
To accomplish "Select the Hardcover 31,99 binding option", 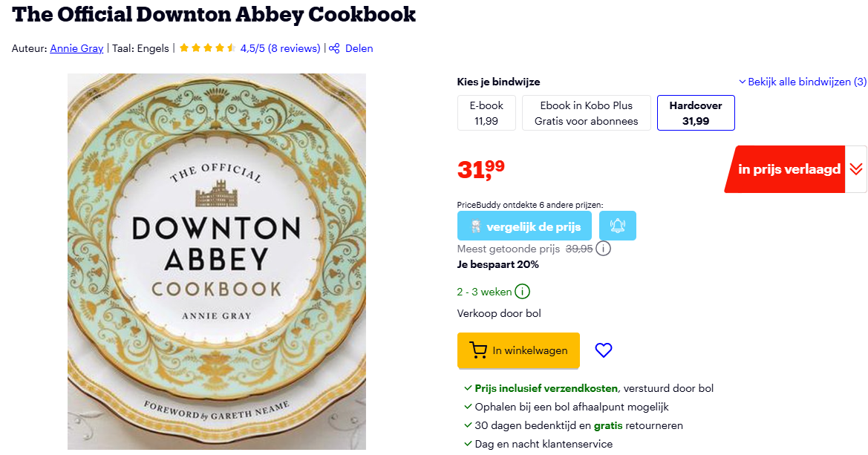I will pyautogui.click(x=695, y=112).
